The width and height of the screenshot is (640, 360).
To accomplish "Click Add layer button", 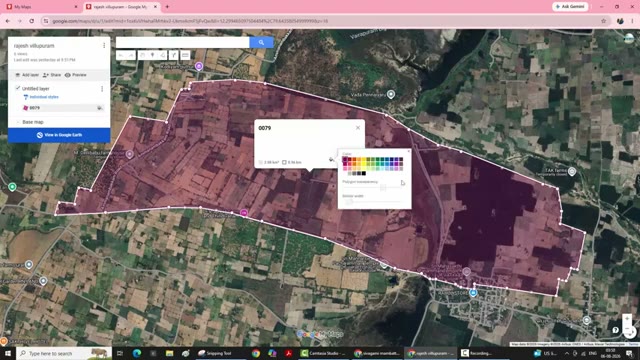I will point(27,75).
